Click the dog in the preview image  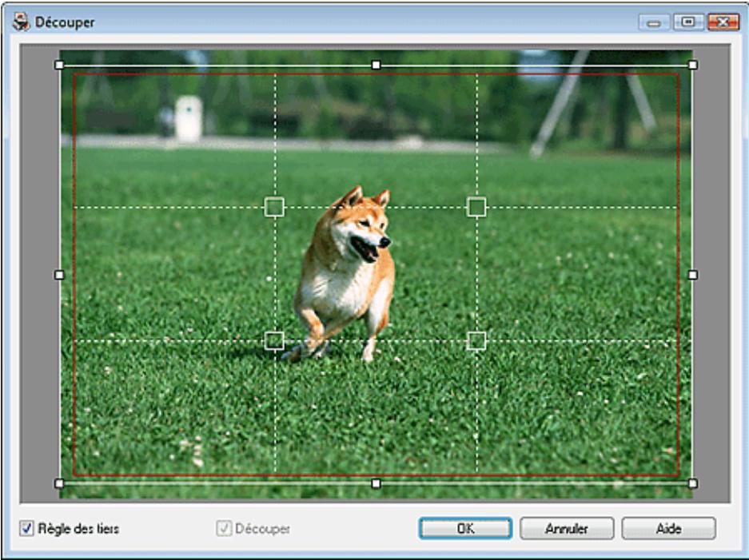tap(346, 275)
